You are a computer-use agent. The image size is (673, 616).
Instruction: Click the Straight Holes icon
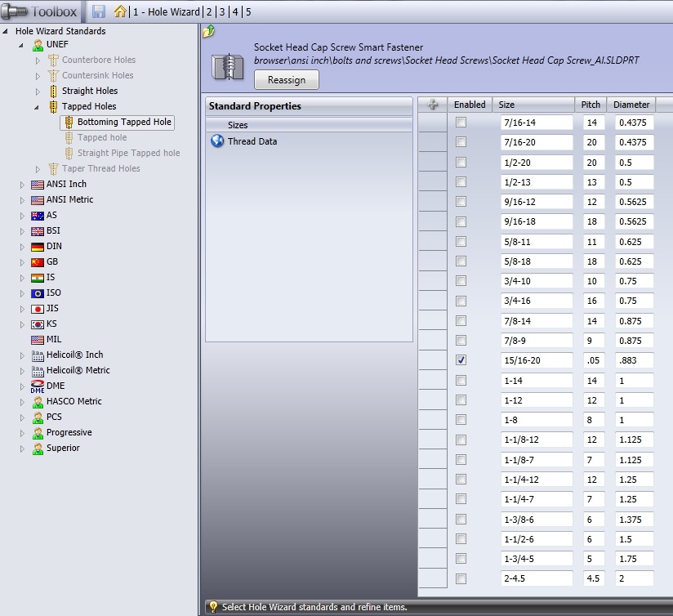(53, 91)
